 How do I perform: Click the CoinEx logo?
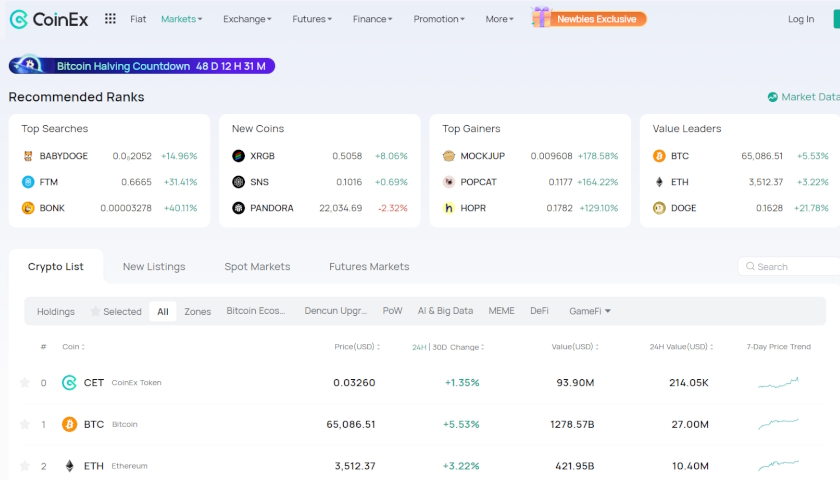(49, 19)
